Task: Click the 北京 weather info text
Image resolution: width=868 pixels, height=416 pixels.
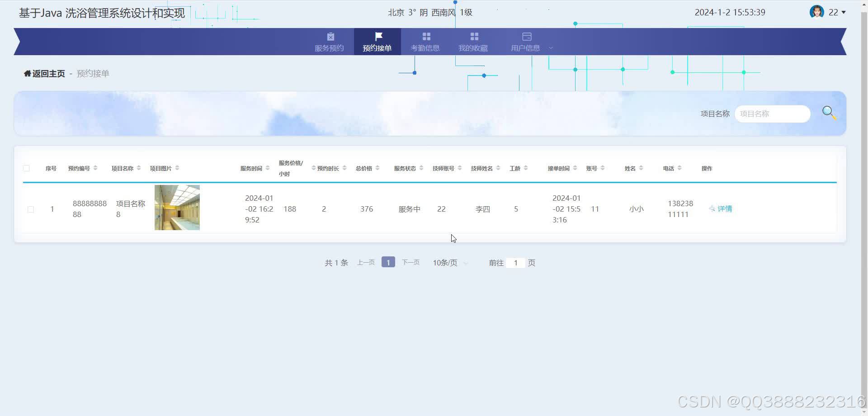Action: coord(430,13)
